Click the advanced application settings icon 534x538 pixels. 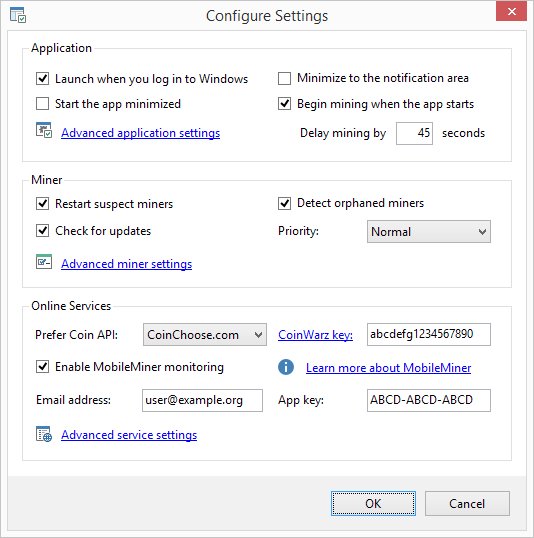tap(44, 130)
